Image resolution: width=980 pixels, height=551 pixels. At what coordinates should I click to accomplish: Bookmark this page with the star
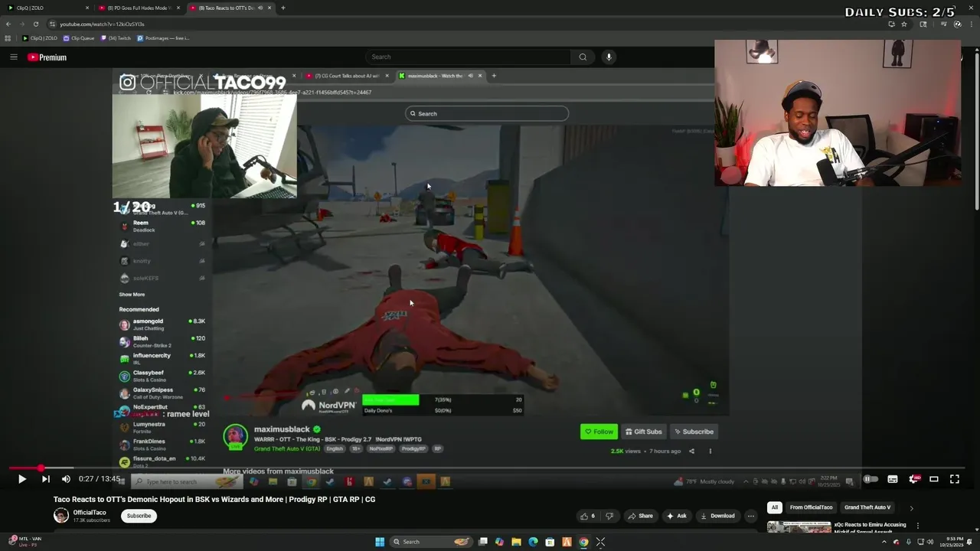[x=904, y=24]
